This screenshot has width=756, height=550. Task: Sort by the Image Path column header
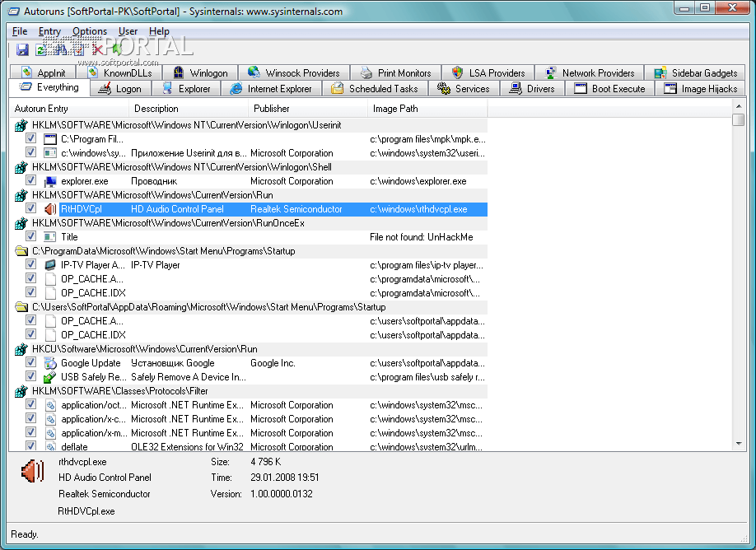427,109
